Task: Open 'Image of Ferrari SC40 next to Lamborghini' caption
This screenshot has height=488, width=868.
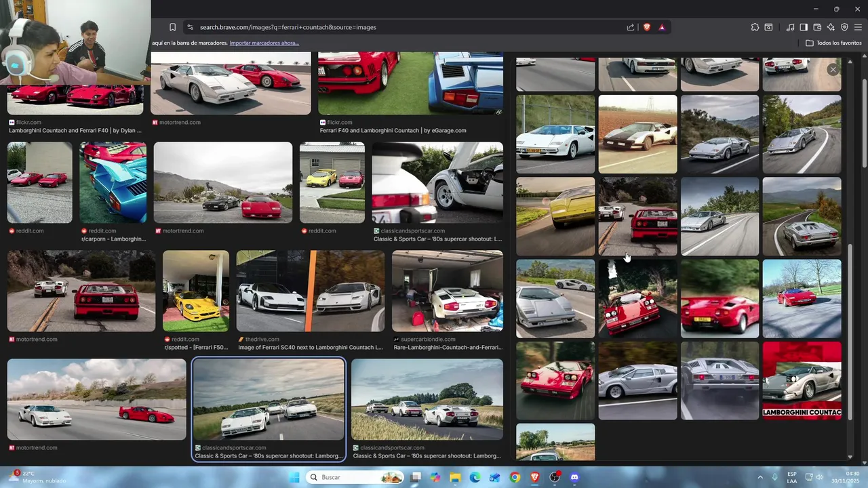Action: (x=311, y=347)
